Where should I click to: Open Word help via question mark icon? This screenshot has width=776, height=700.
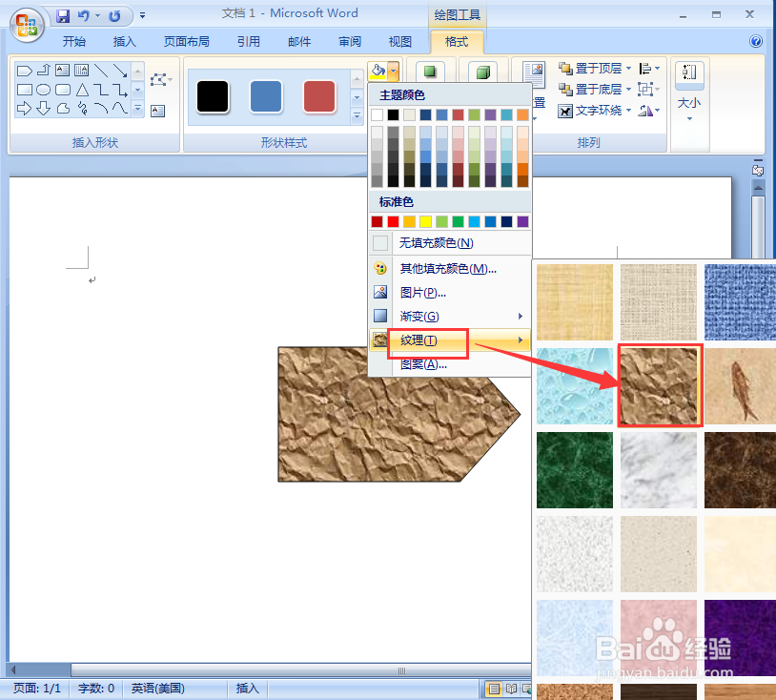(x=756, y=41)
